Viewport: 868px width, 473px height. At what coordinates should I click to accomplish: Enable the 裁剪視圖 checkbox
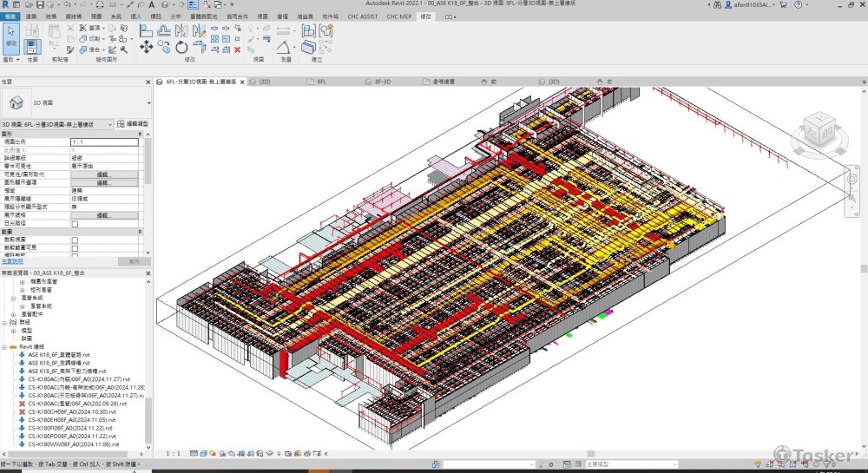(75, 240)
